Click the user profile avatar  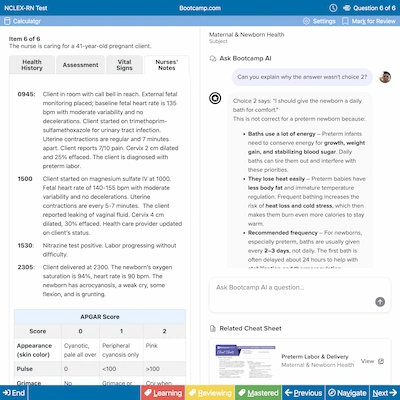point(385,77)
